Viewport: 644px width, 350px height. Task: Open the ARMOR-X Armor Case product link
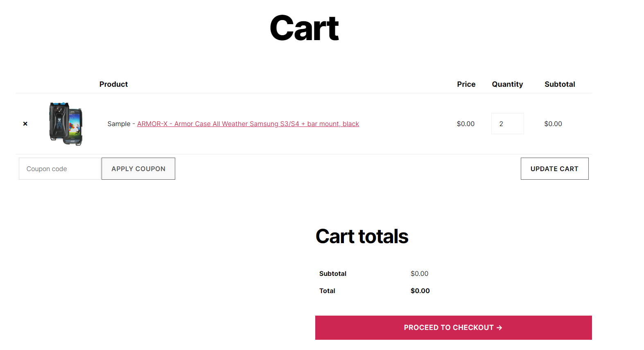point(248,124)
